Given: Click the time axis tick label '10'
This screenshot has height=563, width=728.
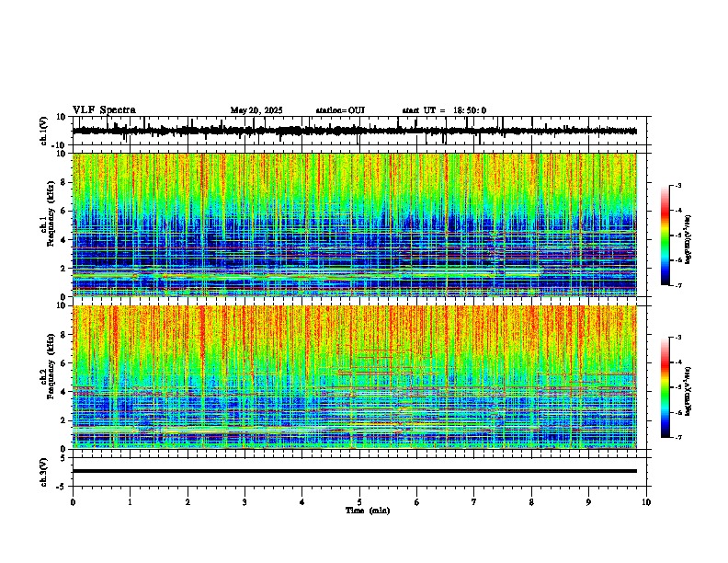Looking at the screenshot, I should tap(646, 502).
